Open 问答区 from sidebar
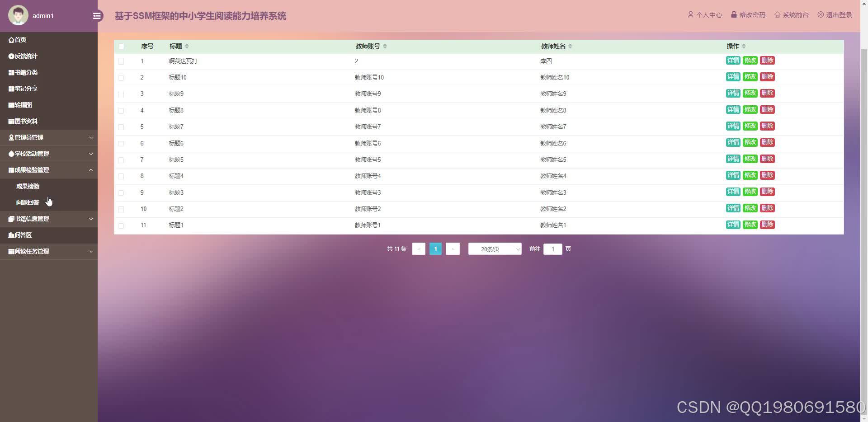868x422 pixels. click(21, 235)
